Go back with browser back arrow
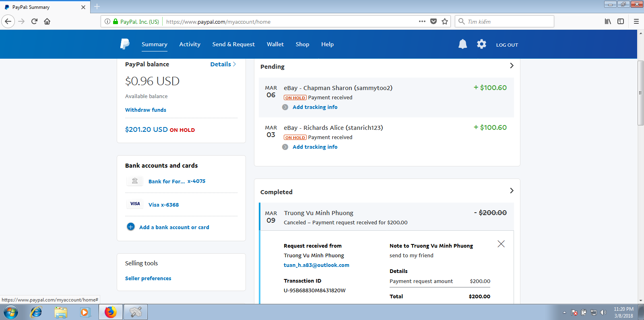Viewport: 644px width, 320px height. (x=8, y=21)
